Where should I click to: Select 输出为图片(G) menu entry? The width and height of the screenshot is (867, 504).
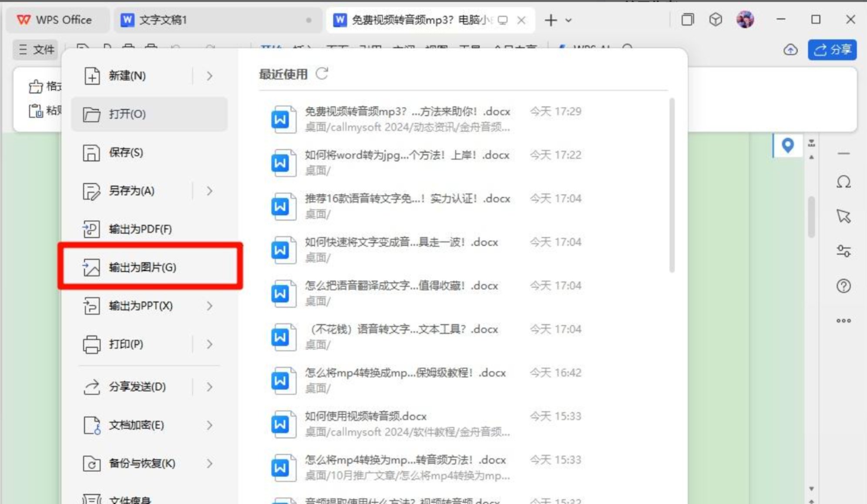142,267
